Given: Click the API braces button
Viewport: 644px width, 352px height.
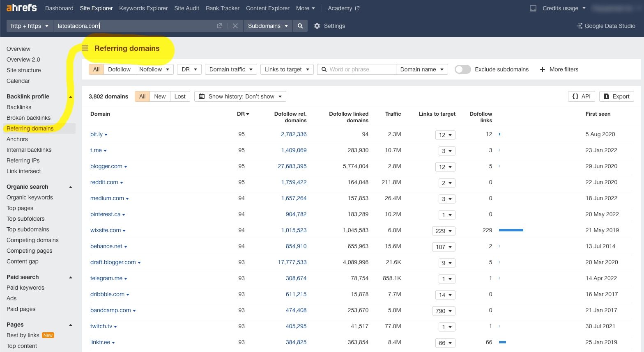Looking at the screenshot, I should pos(582,96).
